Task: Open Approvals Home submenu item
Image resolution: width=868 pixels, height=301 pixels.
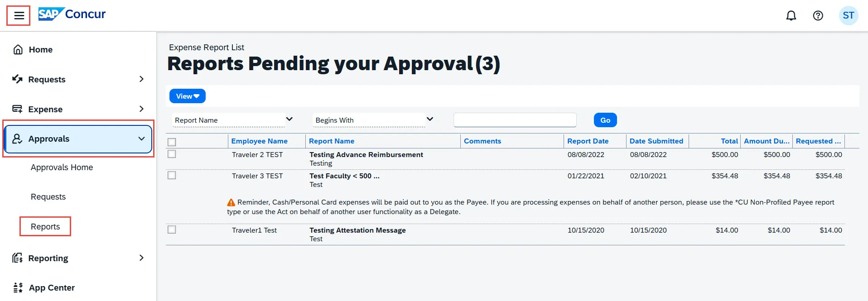Action: point(62,167)
